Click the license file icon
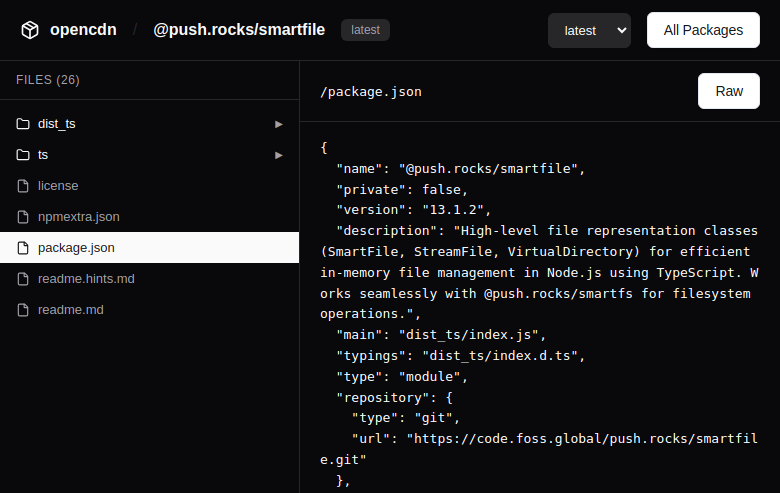 [23, 186]
